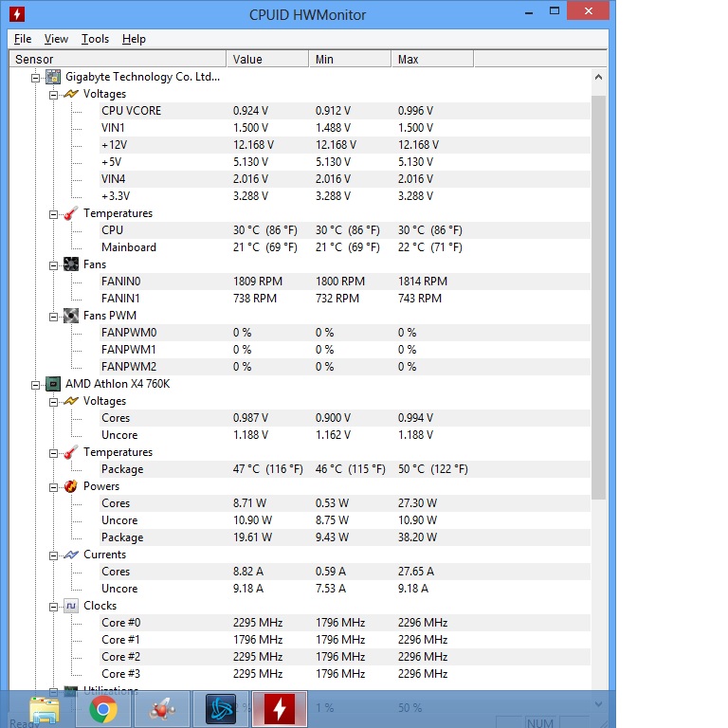Screen dimensions: 728x728
Task: Select the +12V voltage row
Action: pyautogui.click(x=344, y=145)
